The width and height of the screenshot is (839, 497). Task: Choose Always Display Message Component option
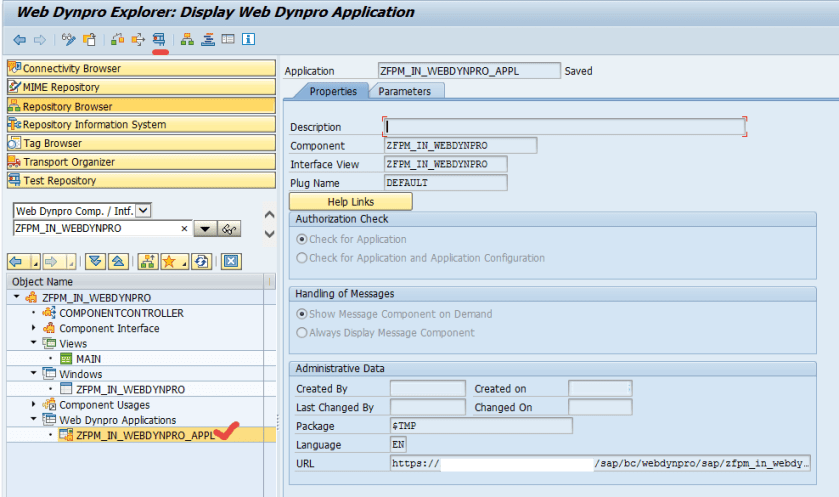(302, 333)
